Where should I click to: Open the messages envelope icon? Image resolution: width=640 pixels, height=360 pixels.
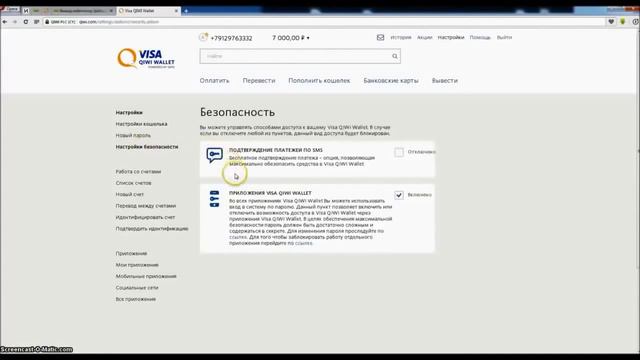click(380, 38)
